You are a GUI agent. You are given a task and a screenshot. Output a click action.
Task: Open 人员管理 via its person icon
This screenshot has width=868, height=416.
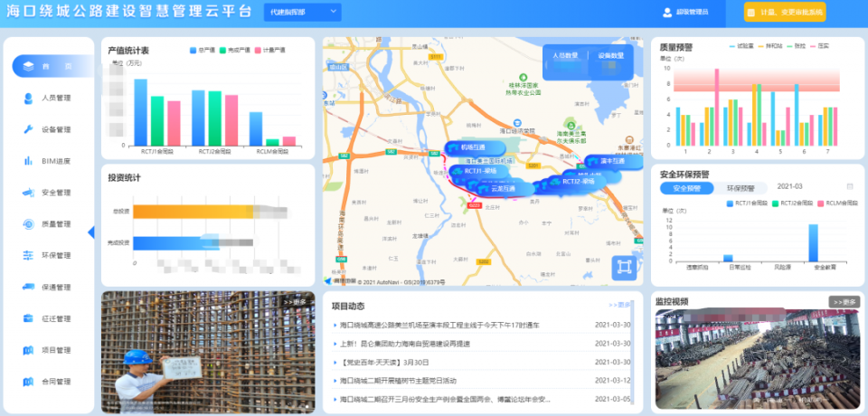click(x=27, y=98)
